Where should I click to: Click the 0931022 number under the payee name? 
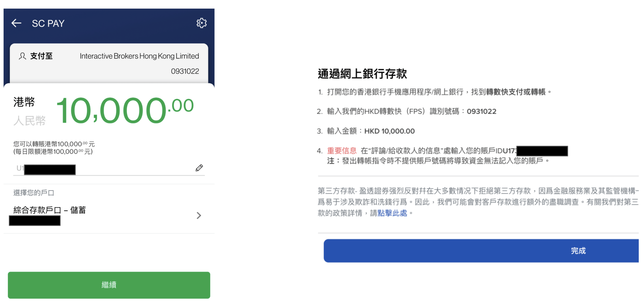pos(185,71)
